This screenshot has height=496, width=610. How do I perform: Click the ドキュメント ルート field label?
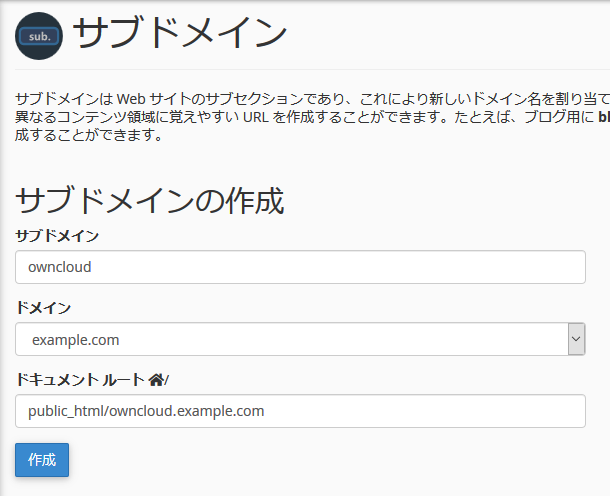pyautogui.click(x=80, y=380)
